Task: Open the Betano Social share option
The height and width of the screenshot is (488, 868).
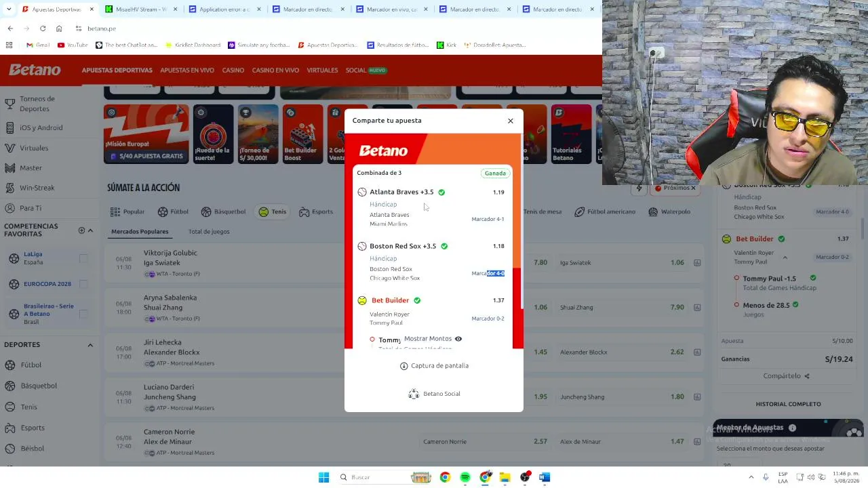Action: click(x=434, y=394)
